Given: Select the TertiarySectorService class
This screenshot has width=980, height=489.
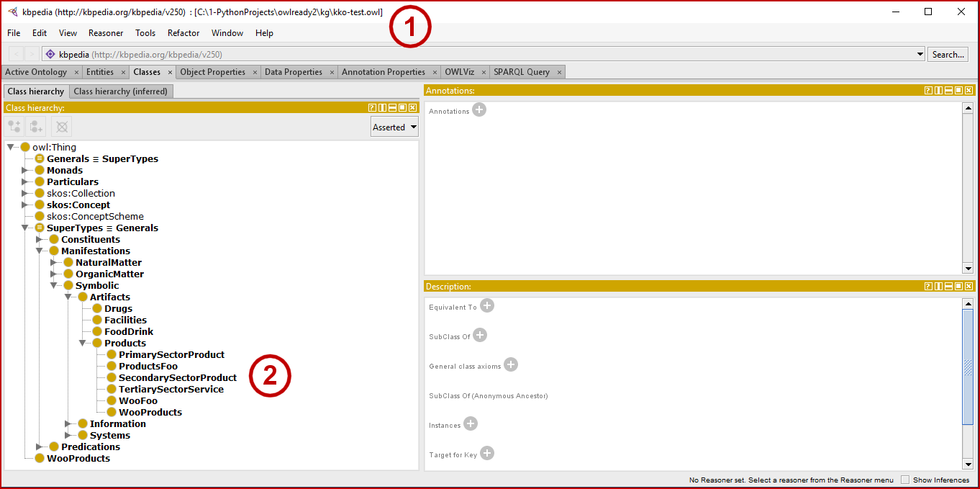Looking at the screenshot, I should click(x=171, y=389).
